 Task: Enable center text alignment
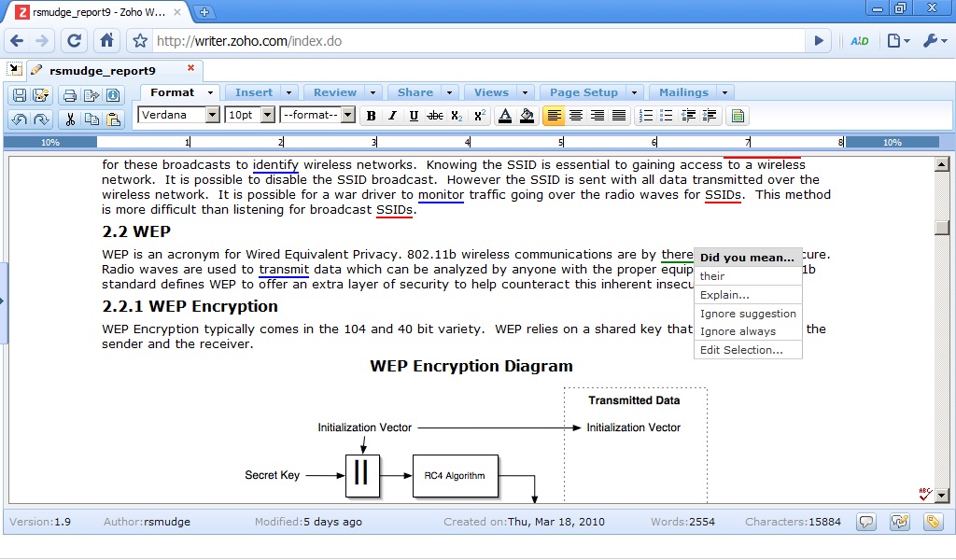coord(576,116)
